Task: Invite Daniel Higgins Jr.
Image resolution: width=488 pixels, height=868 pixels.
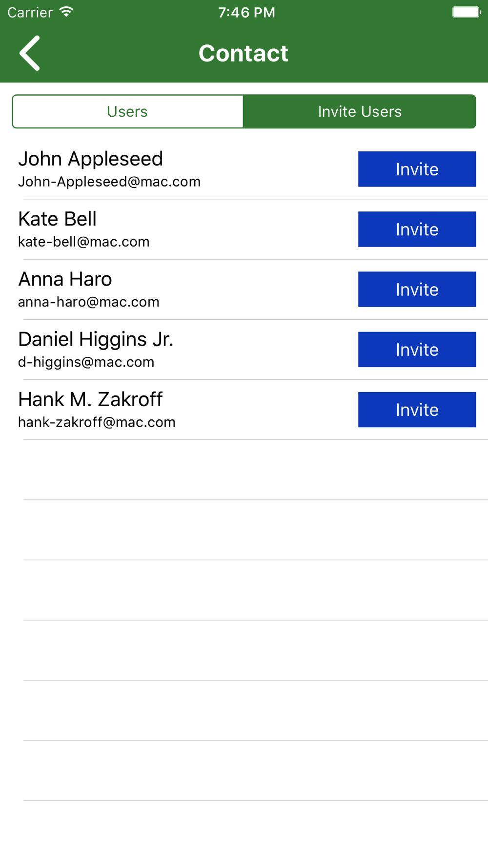Action: coord(417,350)
